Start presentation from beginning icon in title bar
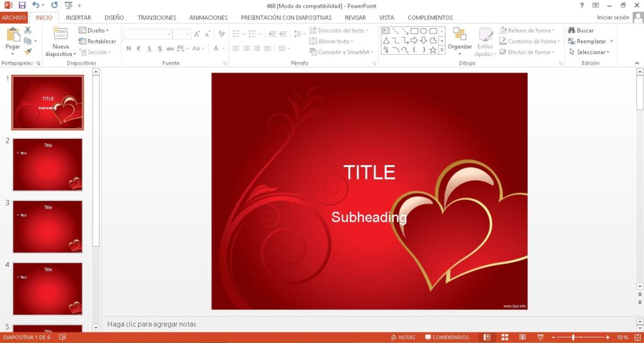Image resolution: width=644 pixels, height=343 pixels. click(x=69, y=5)
